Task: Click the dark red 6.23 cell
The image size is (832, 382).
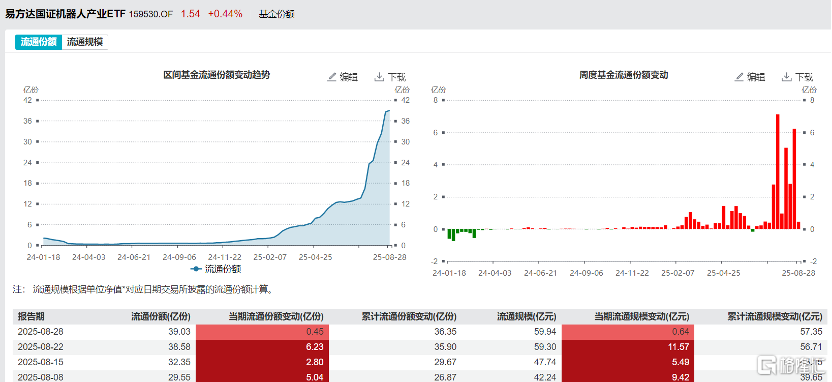Action: (x=262, y=346)
